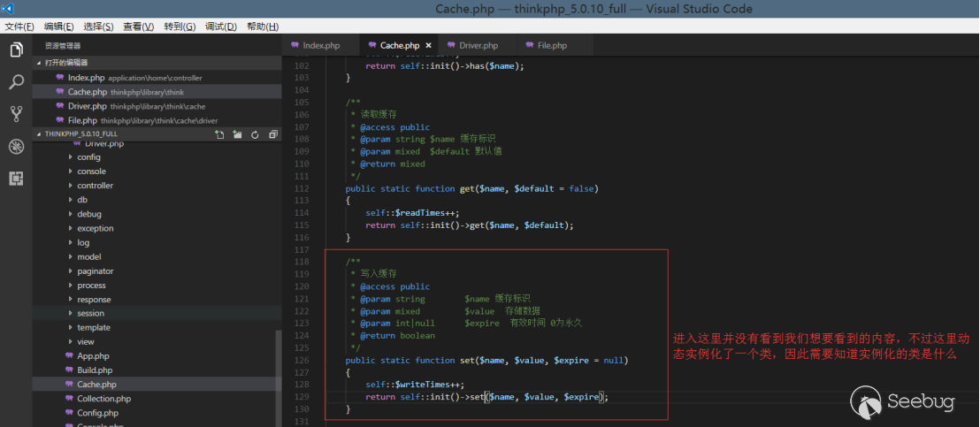This screenshot has width=980, height=427.
Task: Collapse the 打开的编辑器 section
Action: pos(157,63)
